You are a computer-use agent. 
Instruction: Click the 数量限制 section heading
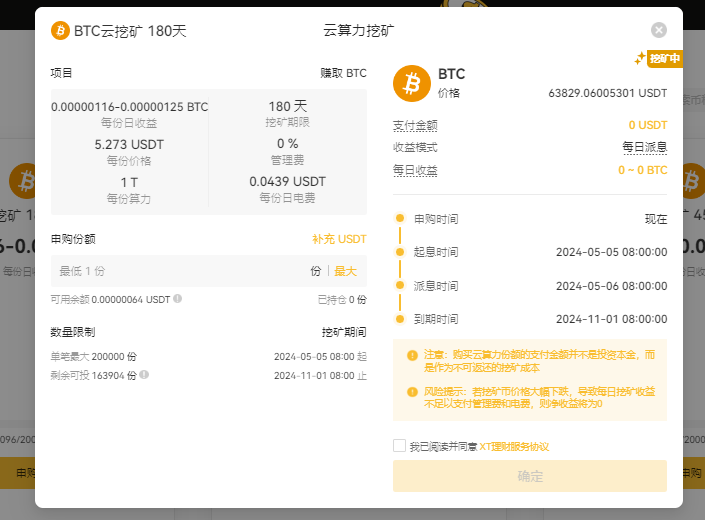click(73, 332)
